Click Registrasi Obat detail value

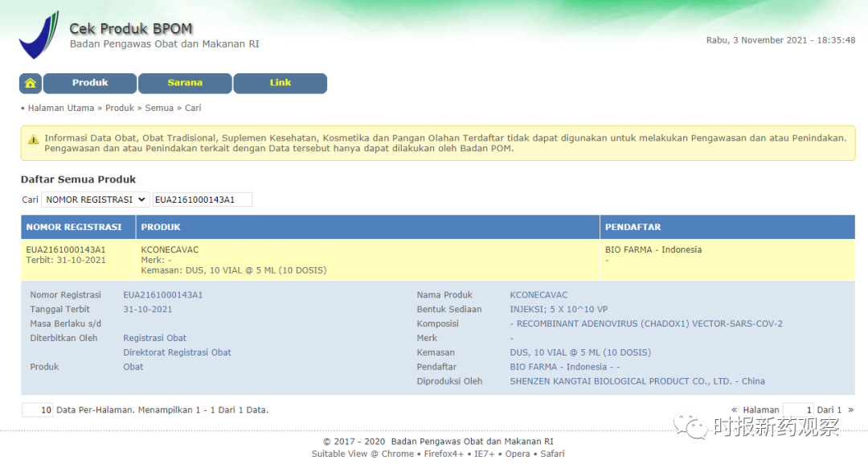[154, 338]
